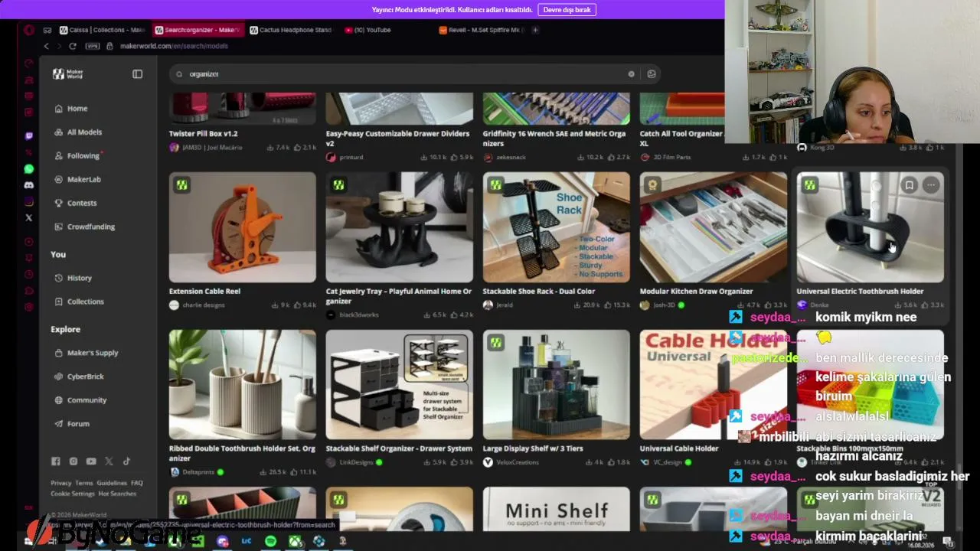Open History under You
This screenshot has width=980, height=551.
[73, 279]
